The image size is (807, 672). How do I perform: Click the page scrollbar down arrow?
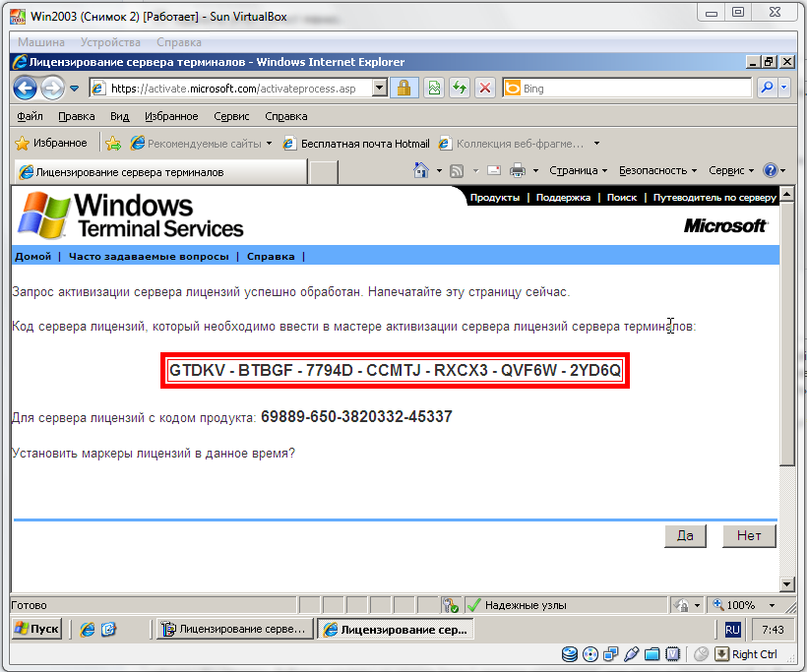(x=787, y=584)
